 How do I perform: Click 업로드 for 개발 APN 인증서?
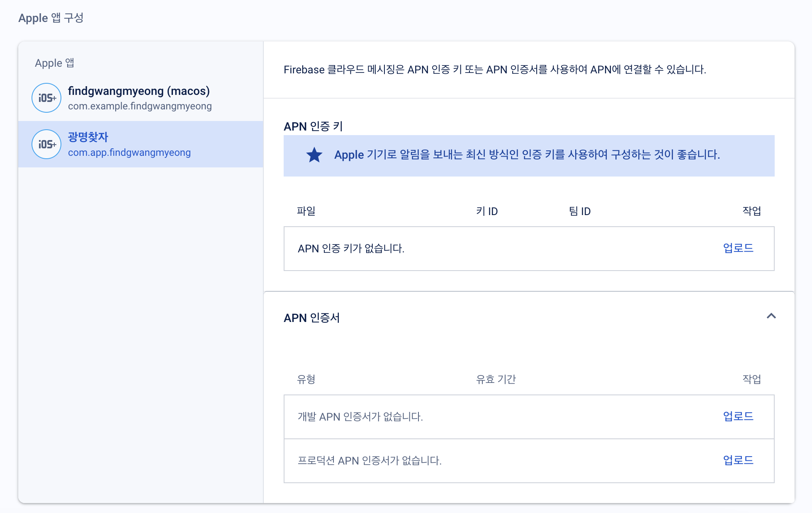(738, 416)
